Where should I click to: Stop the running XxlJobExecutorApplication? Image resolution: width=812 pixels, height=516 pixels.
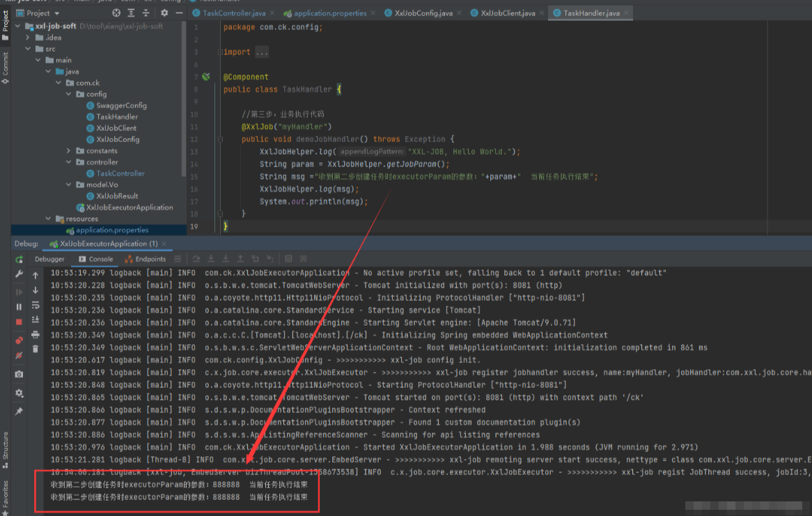(19, 322)
